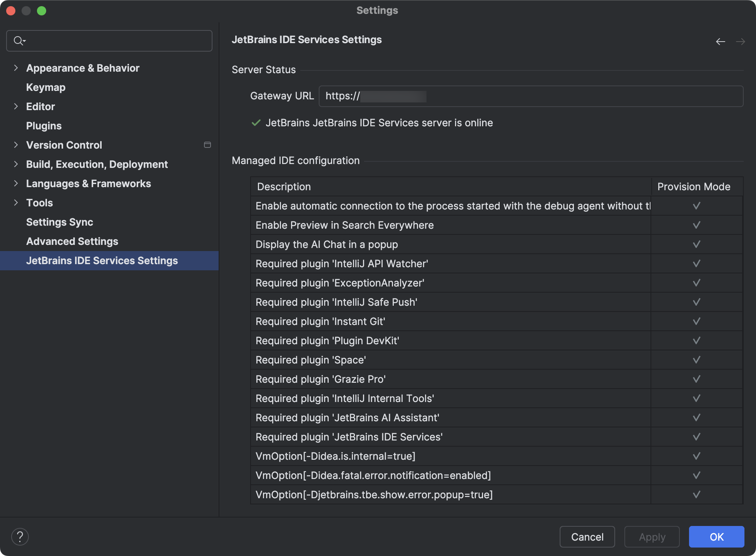Click the icon next to Version Control

click(x=207, y=145)
